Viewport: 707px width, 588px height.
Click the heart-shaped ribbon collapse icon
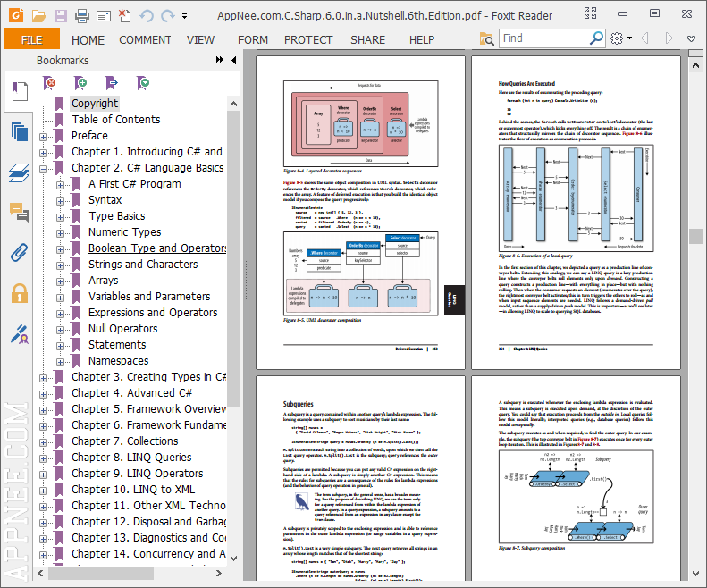(691, 38)
